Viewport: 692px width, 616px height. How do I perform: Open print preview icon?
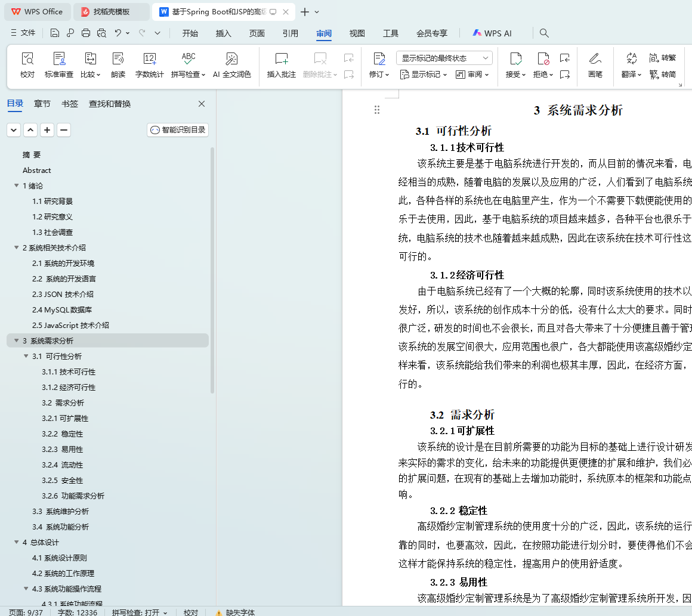pyautogui.click(x=101, y=33)
